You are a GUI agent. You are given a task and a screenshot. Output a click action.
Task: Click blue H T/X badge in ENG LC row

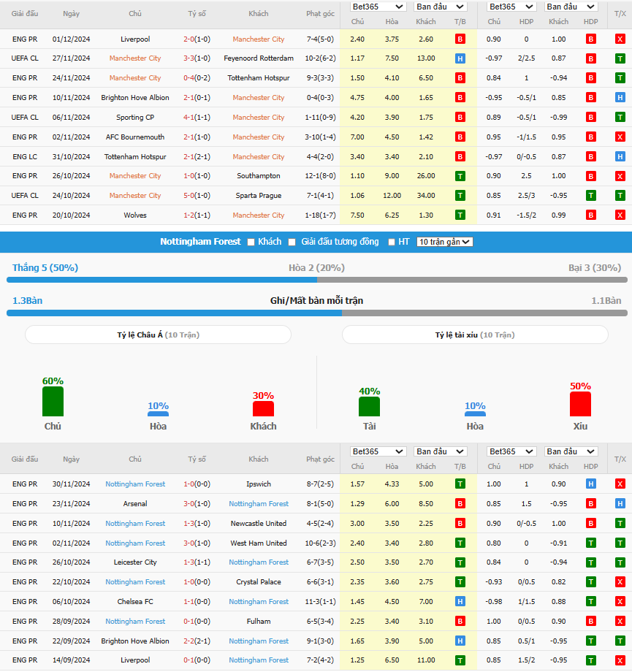pyautogui.click(x=620, y=157)
